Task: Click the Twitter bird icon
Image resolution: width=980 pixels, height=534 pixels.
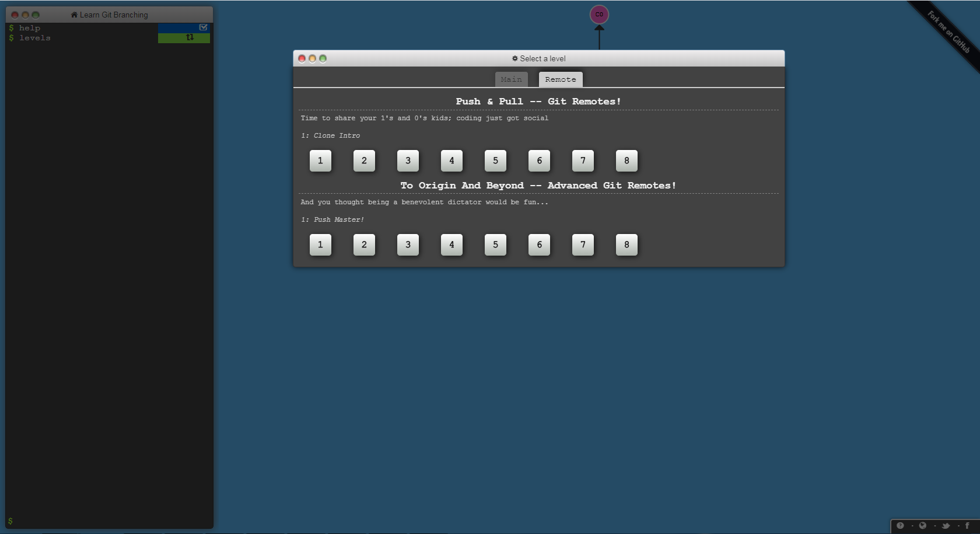Action: click(946, 526)
